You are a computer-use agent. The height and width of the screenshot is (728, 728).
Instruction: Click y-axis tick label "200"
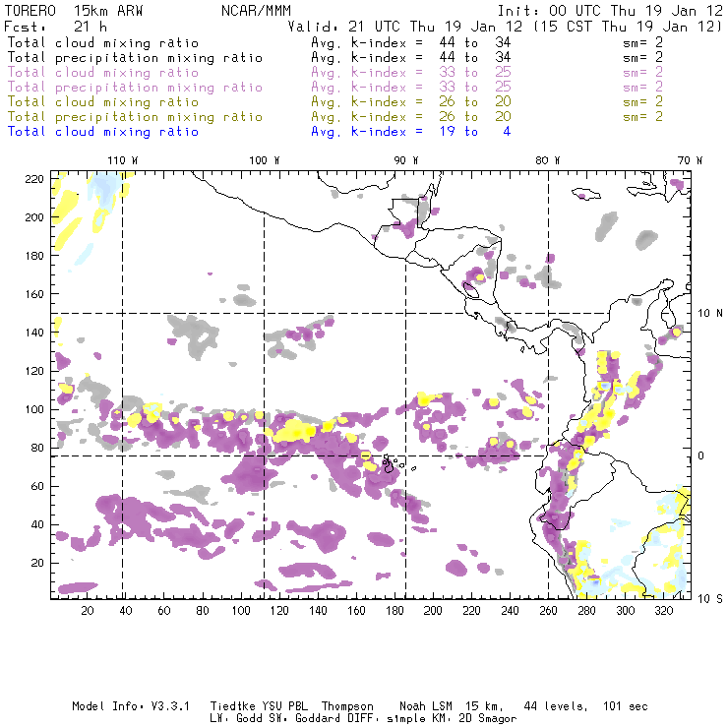click(x=34, y=217)
